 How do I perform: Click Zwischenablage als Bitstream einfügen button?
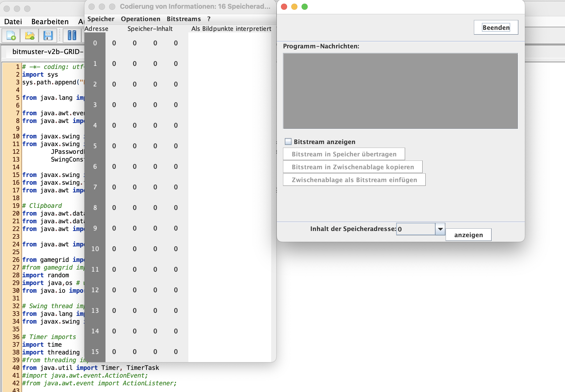354,180
